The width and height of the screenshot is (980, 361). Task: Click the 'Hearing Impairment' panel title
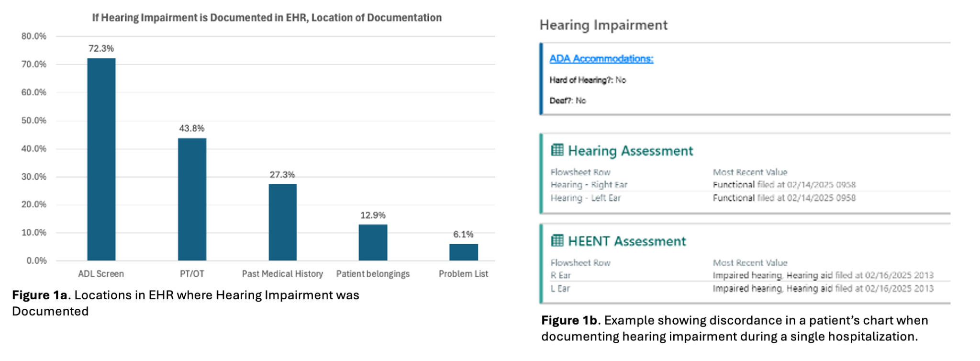pos(603,25)
